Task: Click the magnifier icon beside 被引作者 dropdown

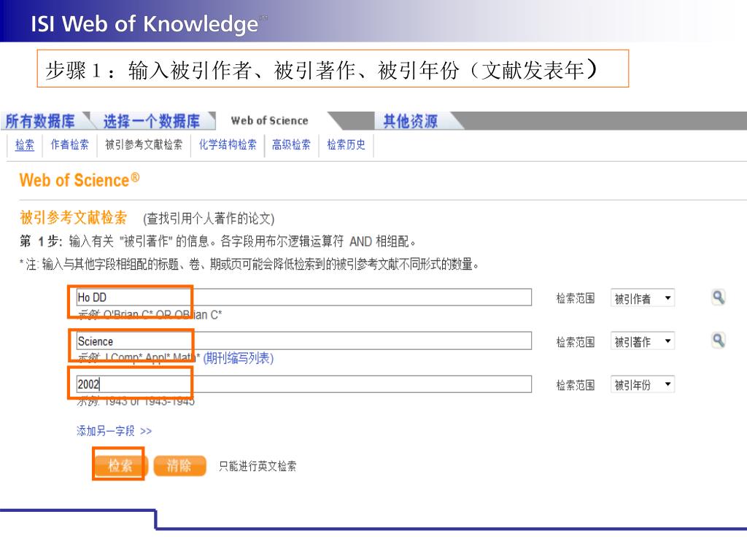Action: click(719, 297)
